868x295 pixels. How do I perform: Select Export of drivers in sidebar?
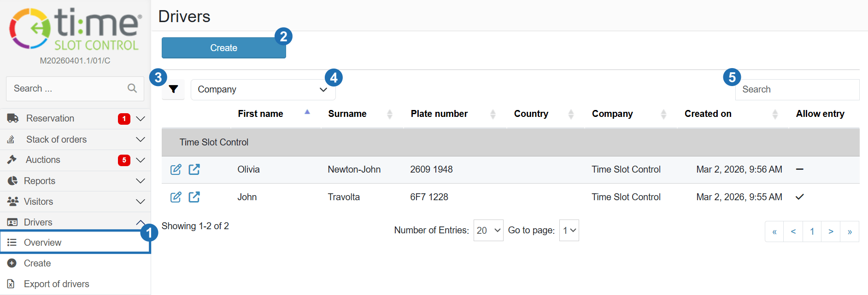[56, 284]
